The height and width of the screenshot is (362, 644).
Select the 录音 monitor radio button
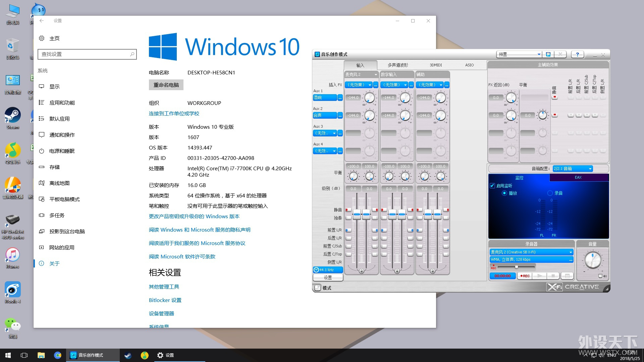pos(550,193)
